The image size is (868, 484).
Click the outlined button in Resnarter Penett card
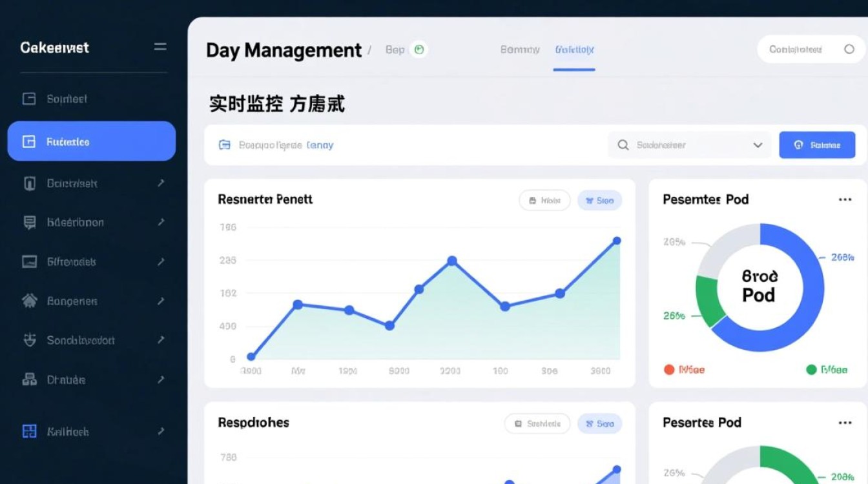click(544, 201)
